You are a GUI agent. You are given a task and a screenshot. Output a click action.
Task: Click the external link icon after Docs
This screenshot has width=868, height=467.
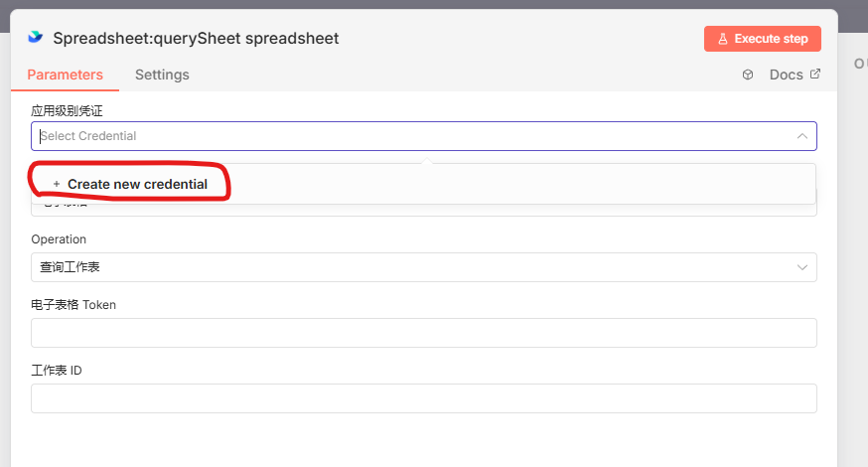(815, 75)
